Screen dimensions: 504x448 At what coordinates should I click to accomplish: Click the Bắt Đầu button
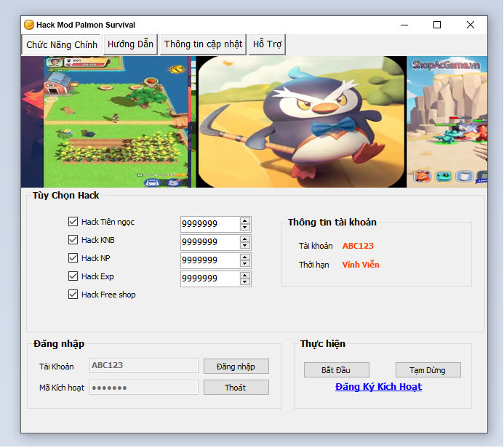point(336,370)
